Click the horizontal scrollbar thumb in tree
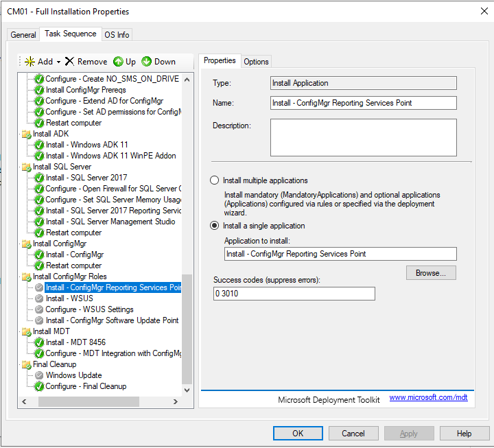Image resolution: width=494 pixels, height=448 pixels. point(89,401)
